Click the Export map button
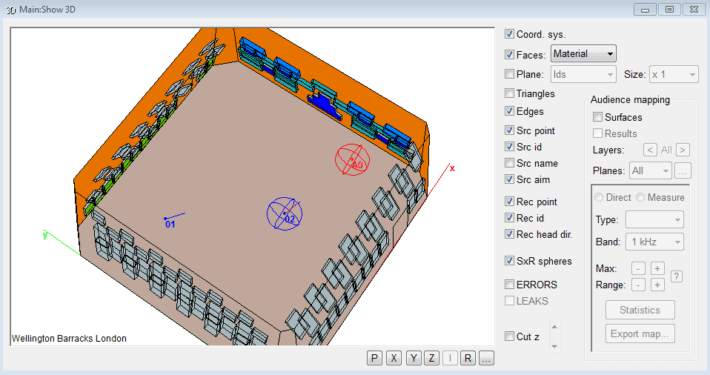Viewport: 710px width, 375px height. pos(640,334)
